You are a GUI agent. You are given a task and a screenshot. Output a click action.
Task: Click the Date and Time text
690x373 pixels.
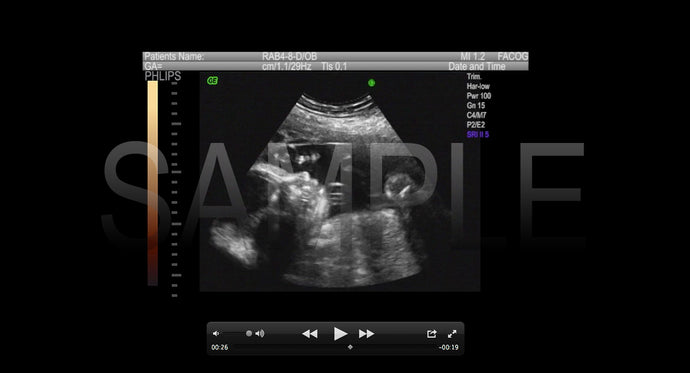coord(477,66)
